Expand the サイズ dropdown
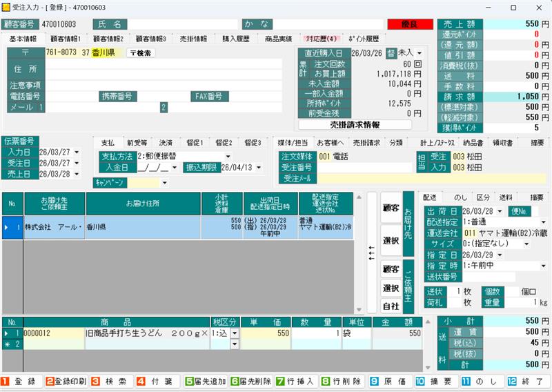 point(526,244)
